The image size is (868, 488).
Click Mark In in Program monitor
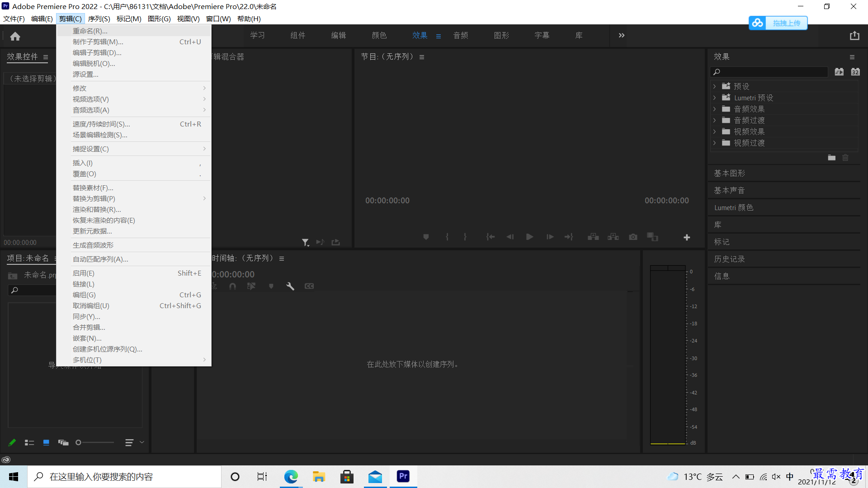tap(447, 237)
